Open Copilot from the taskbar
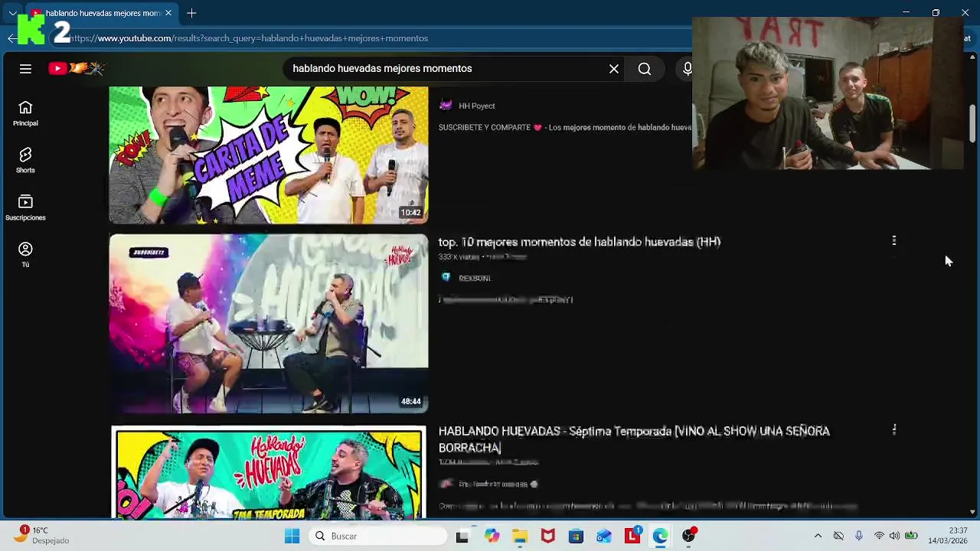This screenshot has height=551, width=980. 492,536
